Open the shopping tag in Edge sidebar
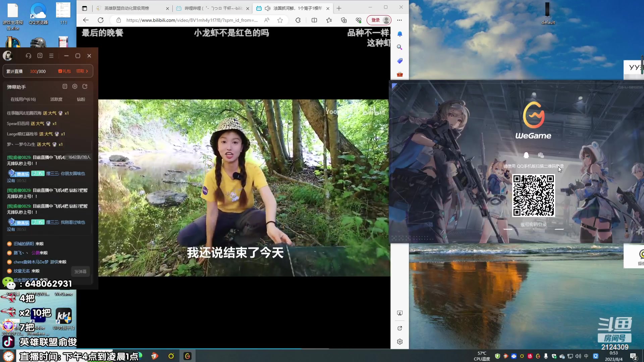Viewport: 644px width, 362px height. coord(399,61)
